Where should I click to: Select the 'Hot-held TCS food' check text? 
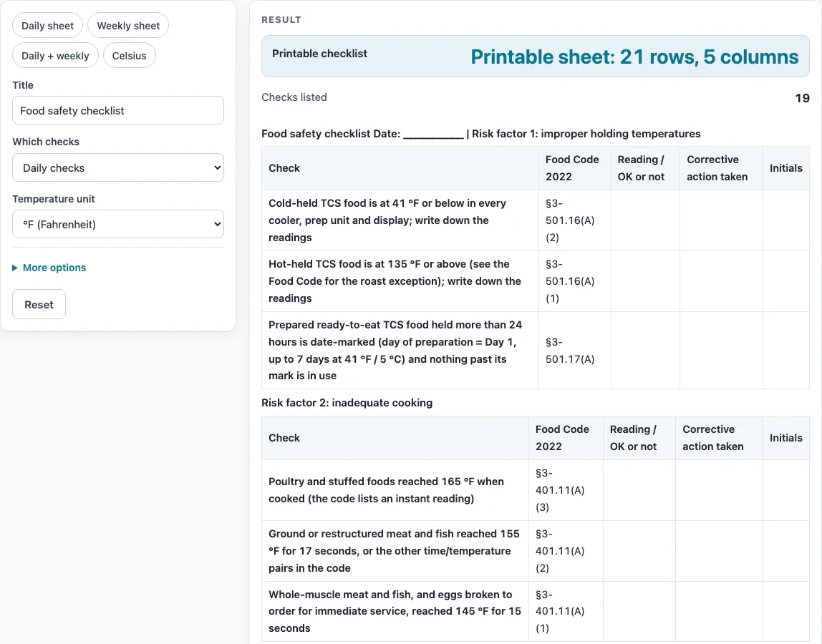pyautogui.click(x=395, y=281)
